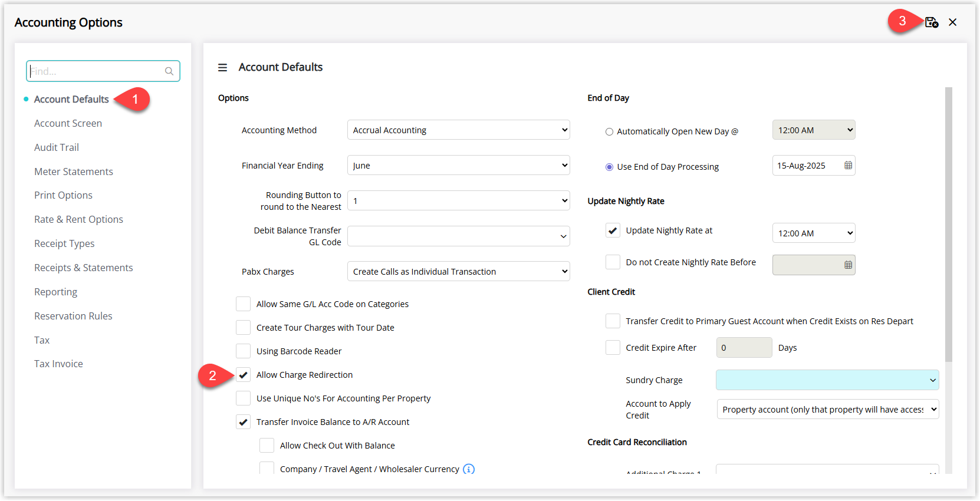
Task: Select Account Defaults in sidebar
Action: pyautogui.click(x=71, y=99)
